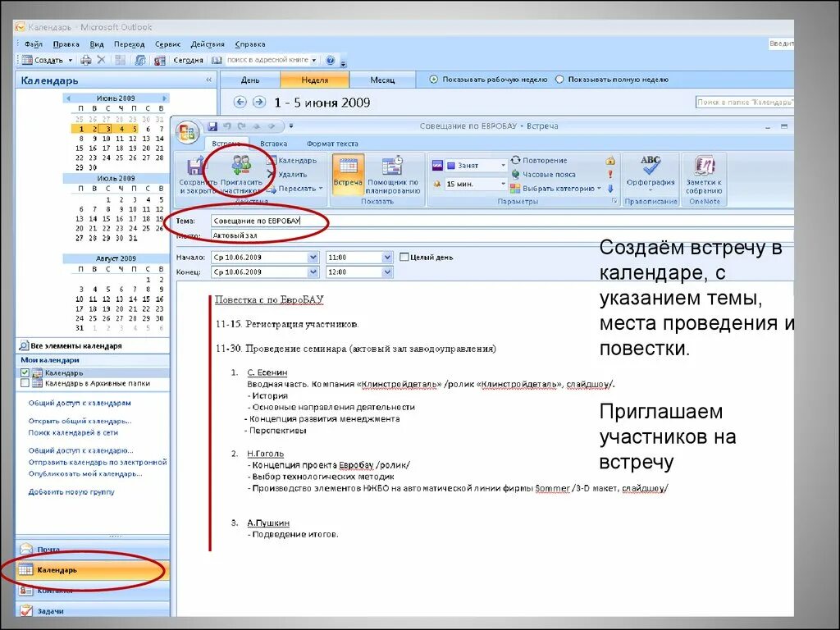
Task: Open the Создать dropdown arrow
Action: [x=71, y=60]
